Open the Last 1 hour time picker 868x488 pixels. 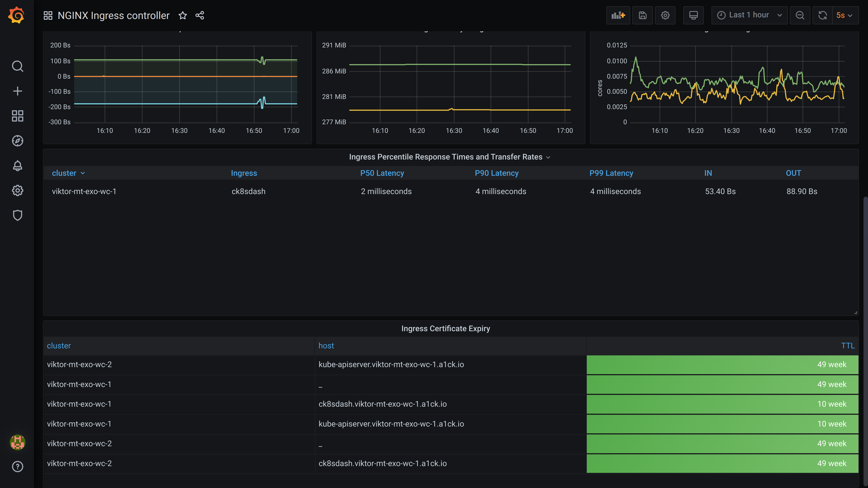point(749,16)
